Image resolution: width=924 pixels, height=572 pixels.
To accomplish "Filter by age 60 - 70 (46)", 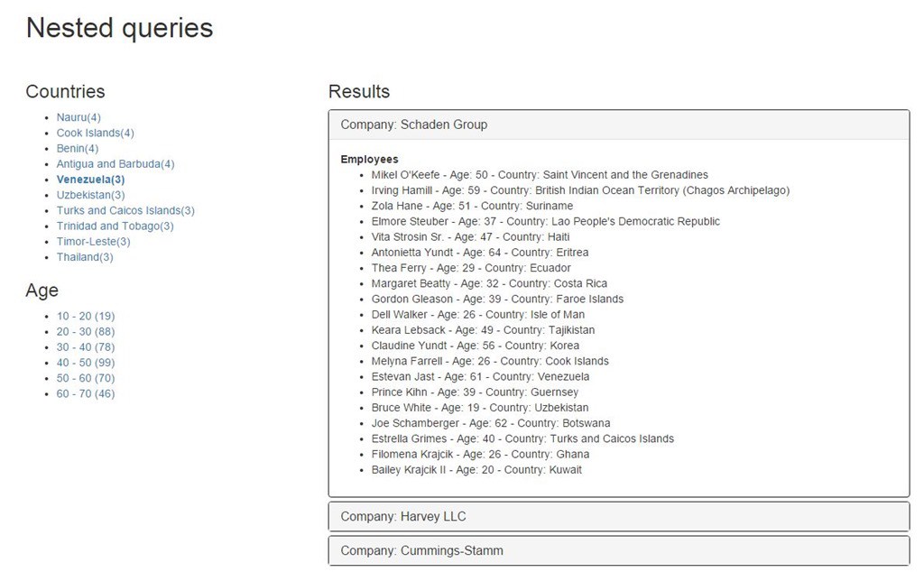I will tap(86, 393).
